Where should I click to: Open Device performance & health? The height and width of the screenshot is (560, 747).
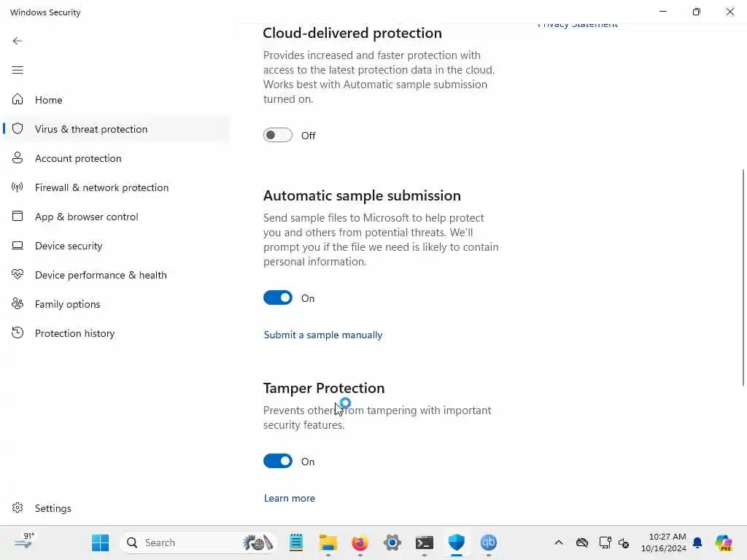point(117,275)
